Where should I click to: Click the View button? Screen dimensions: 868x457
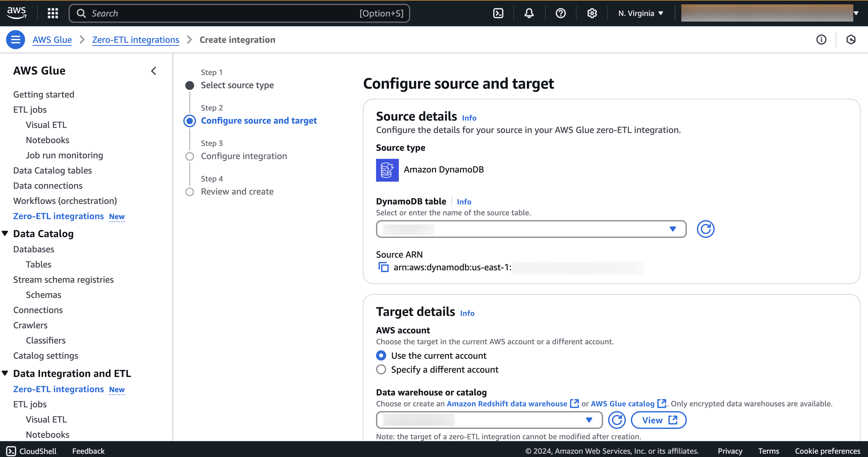(658, 420)
